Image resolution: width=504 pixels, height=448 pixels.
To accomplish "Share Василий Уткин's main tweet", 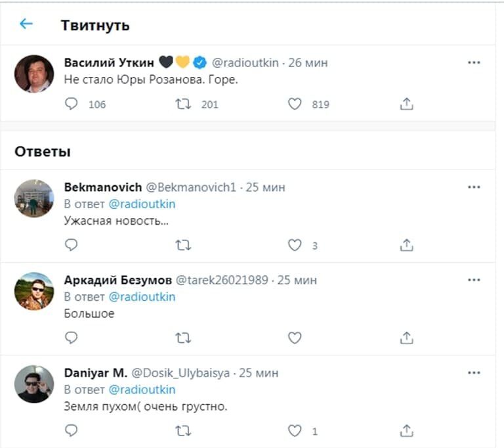I will click(406, 104).
